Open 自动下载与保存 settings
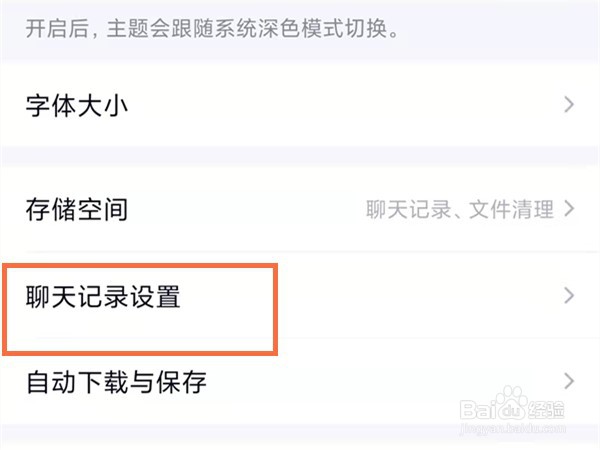Image resolution: width=600 pixels, height=450 pixels. point(116,381)
